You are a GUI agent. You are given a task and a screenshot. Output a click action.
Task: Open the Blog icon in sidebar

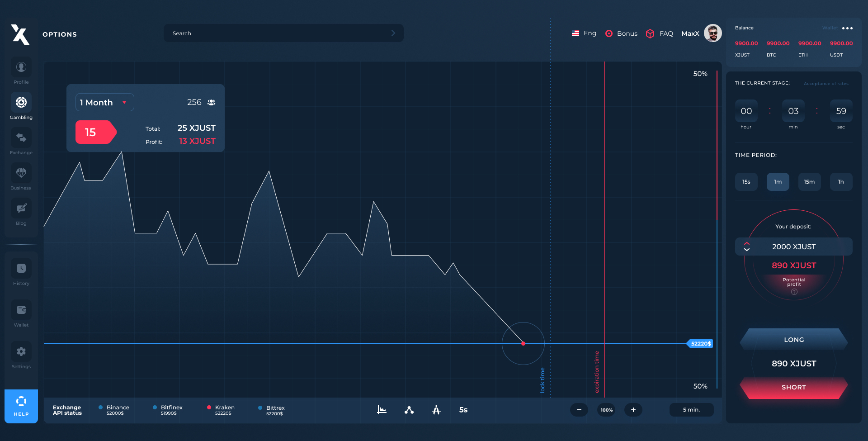click(21, 209)
